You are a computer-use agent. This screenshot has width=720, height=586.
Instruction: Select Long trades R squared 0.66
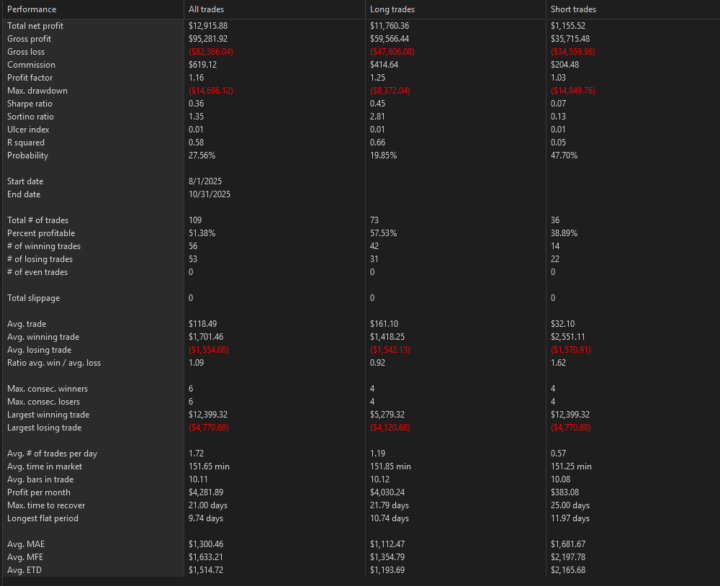pos(377,142)
